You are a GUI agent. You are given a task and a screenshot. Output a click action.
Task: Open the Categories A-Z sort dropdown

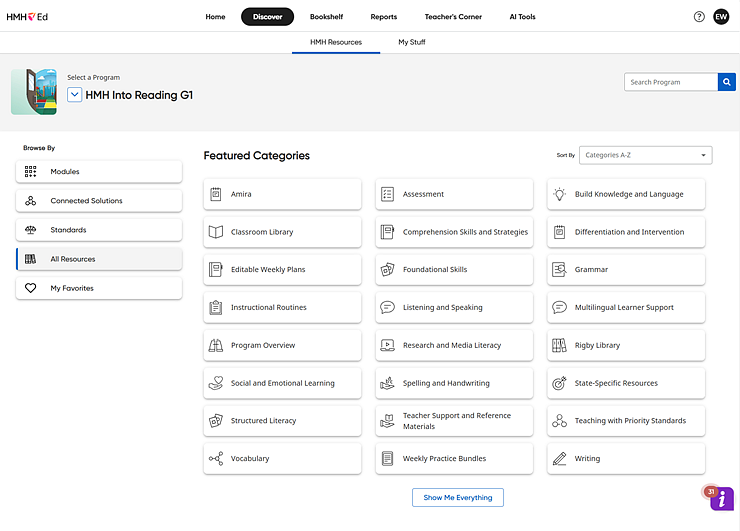click(646, 155)
